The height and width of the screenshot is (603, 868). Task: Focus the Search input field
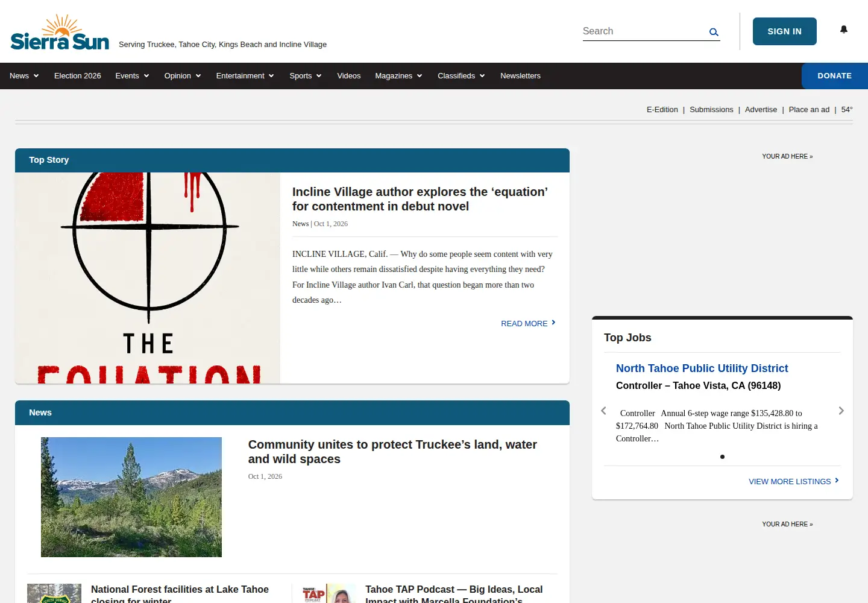[644, 31]
